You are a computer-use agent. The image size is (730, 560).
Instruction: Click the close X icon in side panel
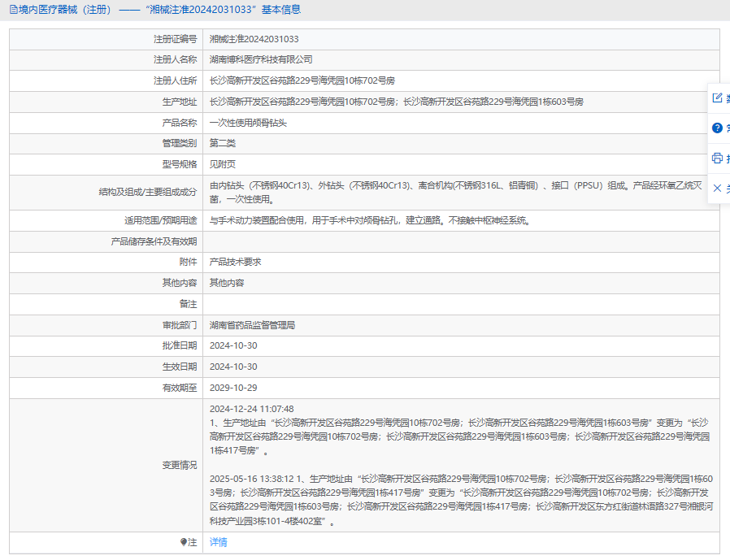[x=717, y=188]
